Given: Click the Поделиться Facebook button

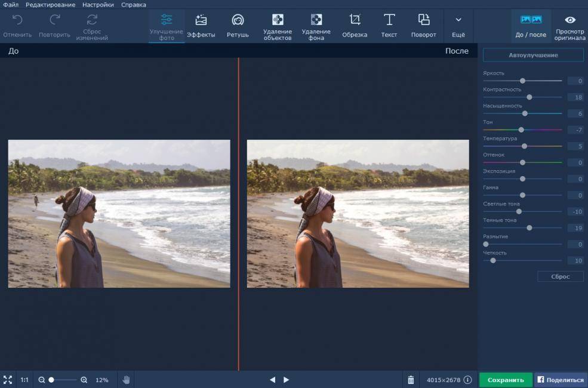Looking at the screenshot, I should [561, 380].
